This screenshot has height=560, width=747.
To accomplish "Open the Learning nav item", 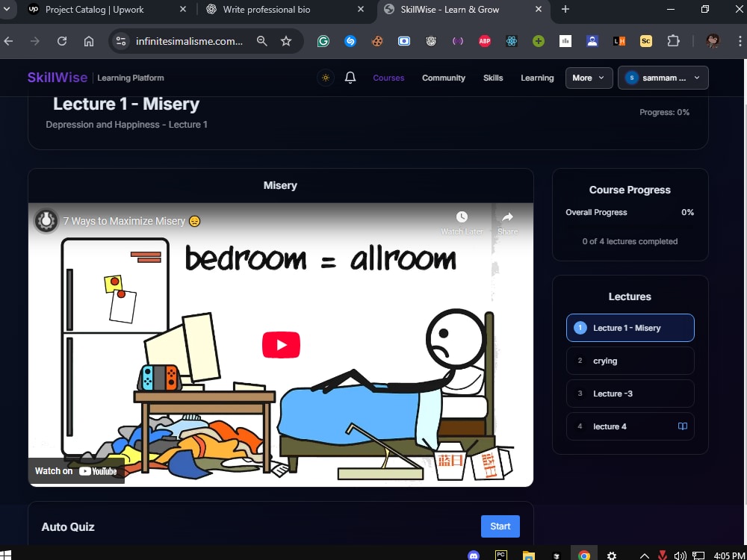I will tap(537, 78).
